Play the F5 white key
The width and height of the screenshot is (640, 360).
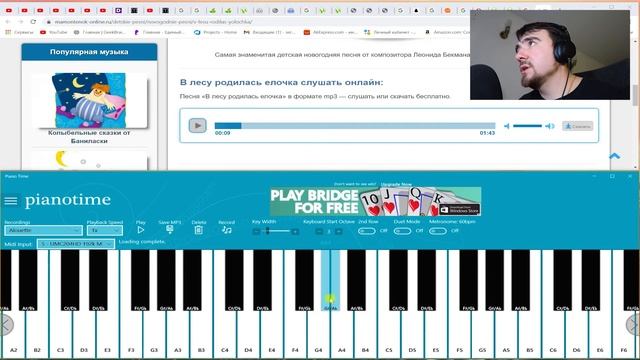tap(460, 335)
